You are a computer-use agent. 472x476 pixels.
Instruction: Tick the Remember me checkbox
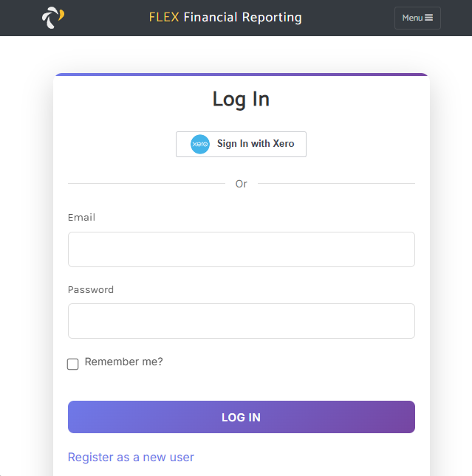coord(72,364)
